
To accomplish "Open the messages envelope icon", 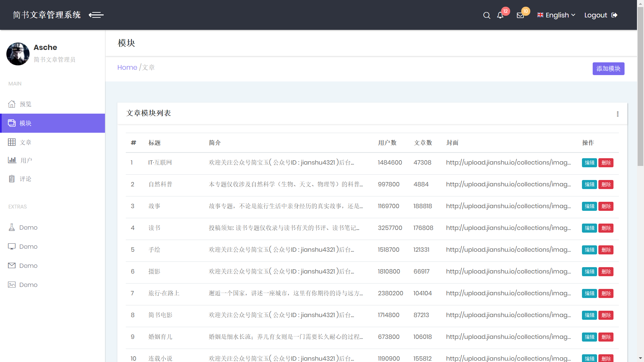I will tap(520, 15).
